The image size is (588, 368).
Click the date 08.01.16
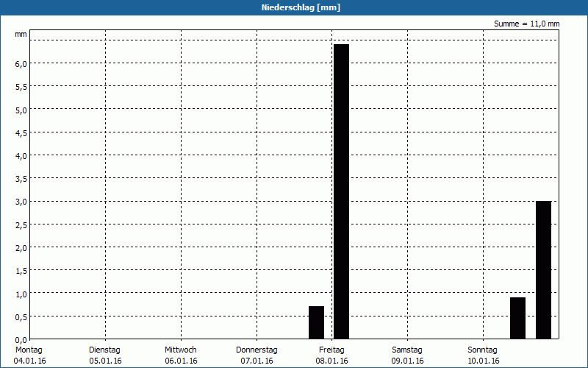point(332,361)
